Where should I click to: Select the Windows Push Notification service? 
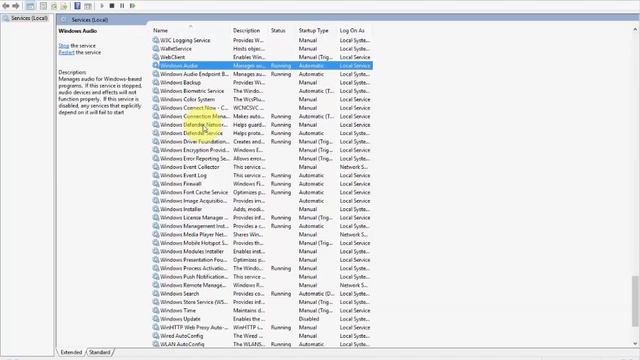click(262, 277)
